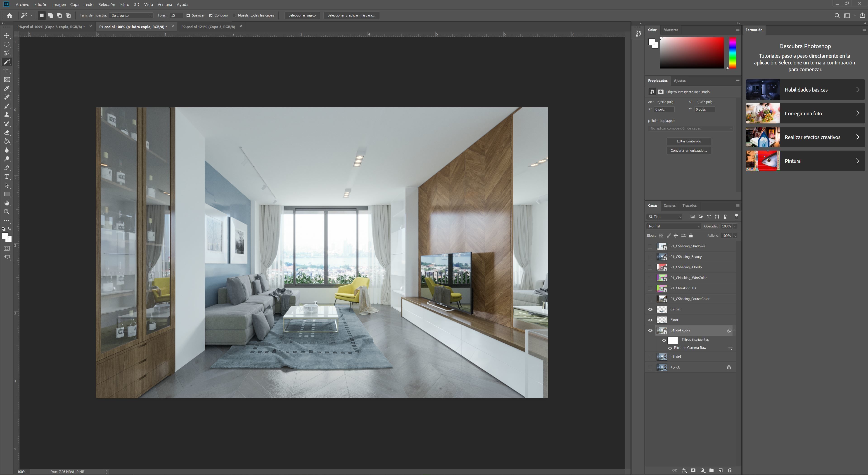Select the Hand tool
Image resolution: width=868 pixels, height=475 pixels.
[x=6, y=203]
